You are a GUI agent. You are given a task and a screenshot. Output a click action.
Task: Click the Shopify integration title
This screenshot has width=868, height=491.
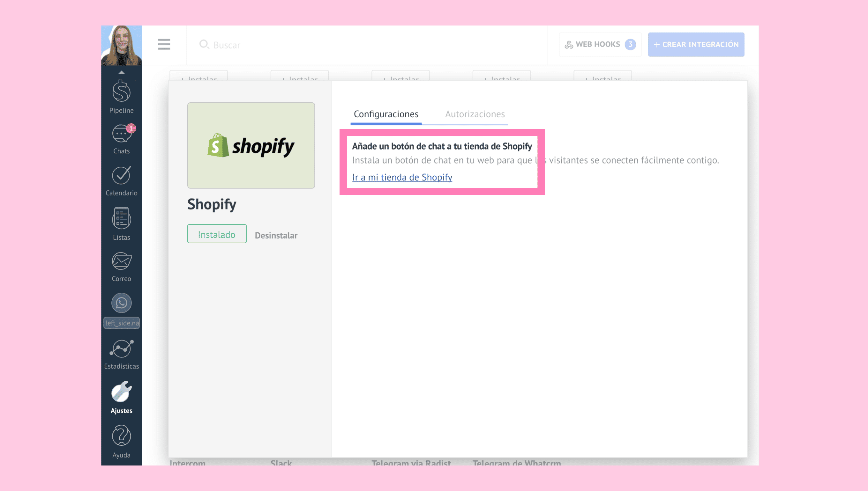point(212,204)
